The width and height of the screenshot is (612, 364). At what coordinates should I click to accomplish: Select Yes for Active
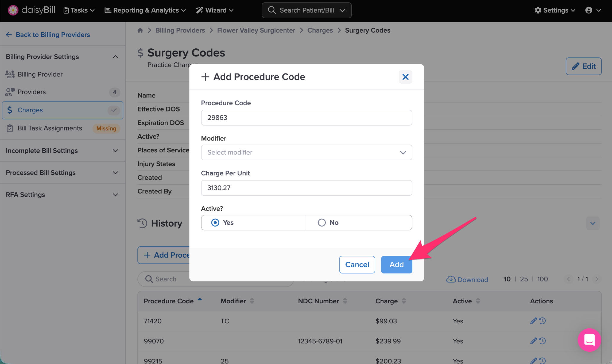click(x=215, y=222)
